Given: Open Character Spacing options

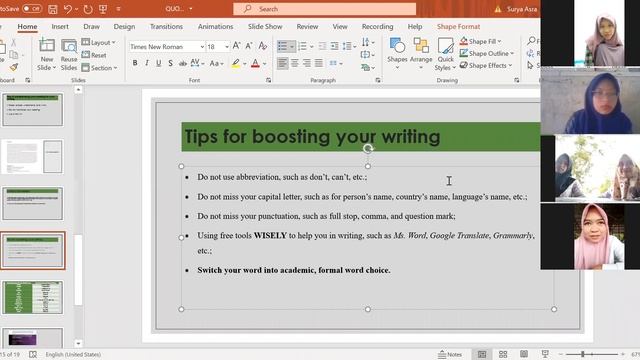Looking at the screenshot, I should (197, 63).
